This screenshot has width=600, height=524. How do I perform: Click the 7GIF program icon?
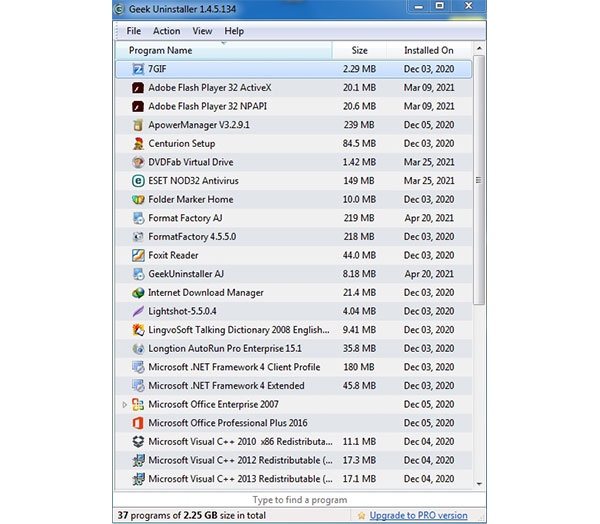pos(138,69)
